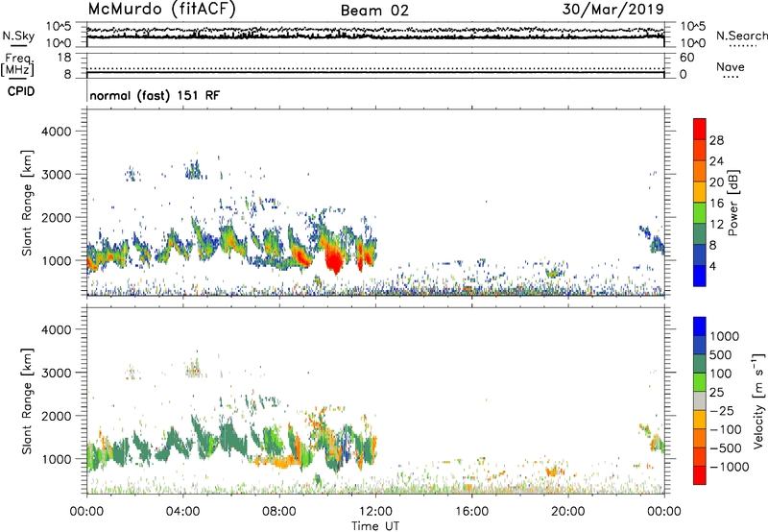This screenshot has height=532, width=768.
Task: Click the '20:00' time tick label
Action: (567, 512)
